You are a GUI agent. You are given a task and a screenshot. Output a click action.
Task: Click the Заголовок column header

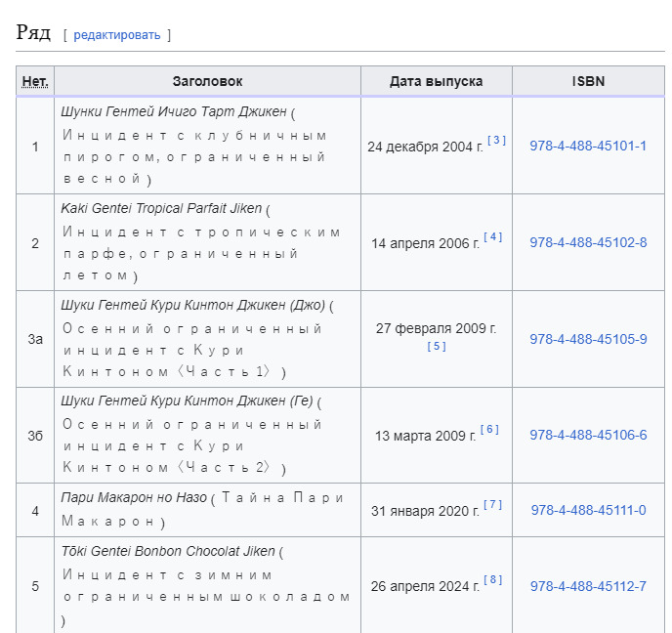tap(207, 81)
